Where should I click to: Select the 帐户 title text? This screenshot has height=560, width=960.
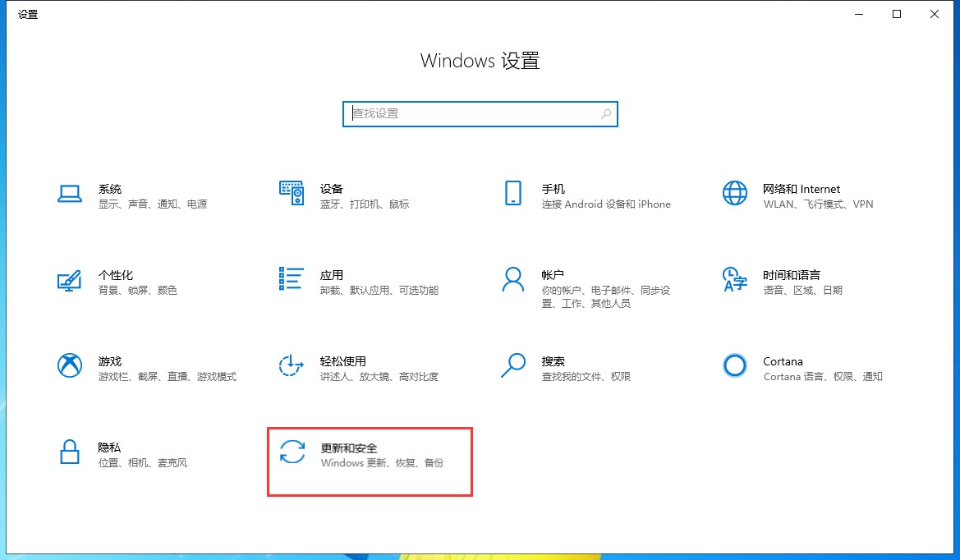553,275
